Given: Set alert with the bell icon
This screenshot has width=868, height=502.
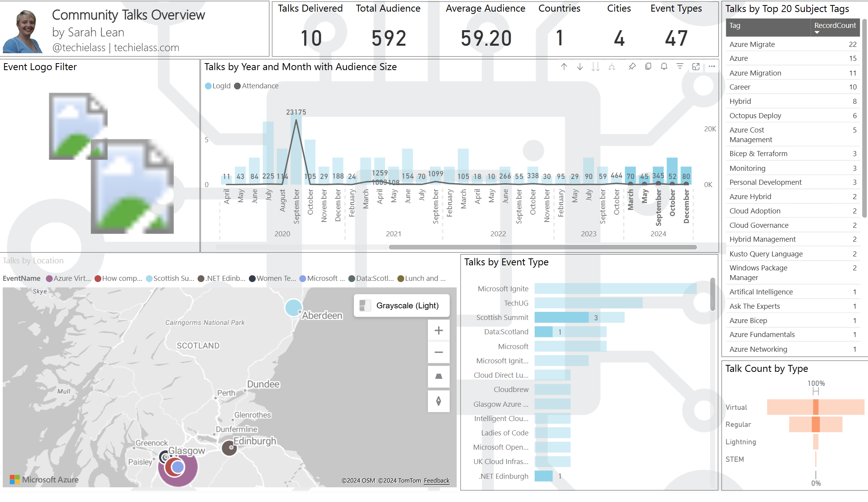Looking at the screenshot, I should coord(664,67).
